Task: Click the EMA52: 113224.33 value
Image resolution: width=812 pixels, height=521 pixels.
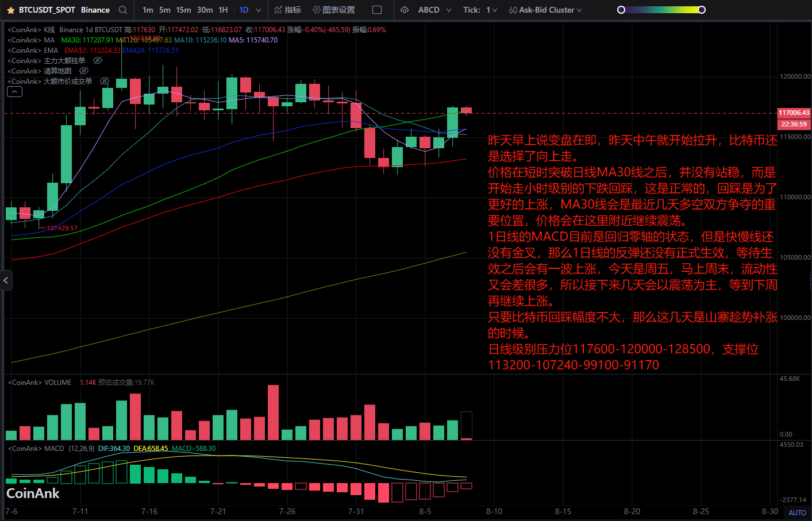Action: (93, 50)
